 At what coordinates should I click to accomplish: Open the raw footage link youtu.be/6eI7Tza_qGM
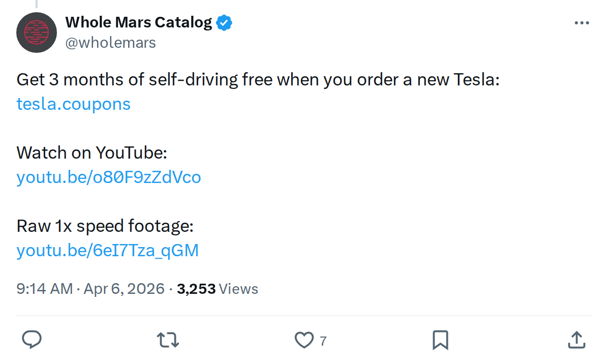(x=107, y=250)
